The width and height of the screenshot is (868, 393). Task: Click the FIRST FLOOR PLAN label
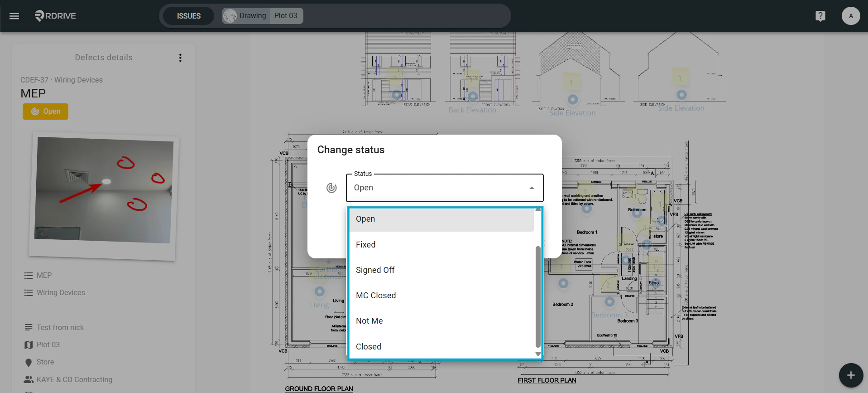pos(547,380)
